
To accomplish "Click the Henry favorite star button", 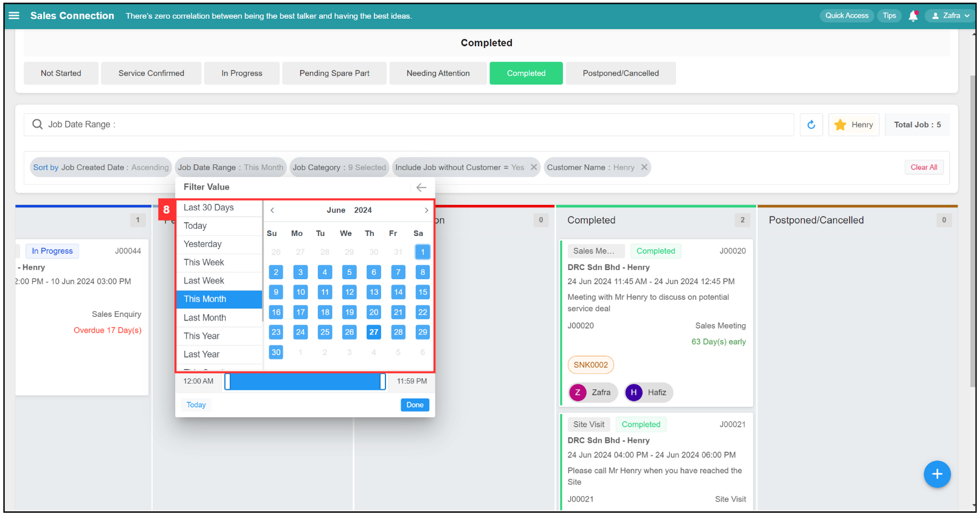I will tap(854, 125).
